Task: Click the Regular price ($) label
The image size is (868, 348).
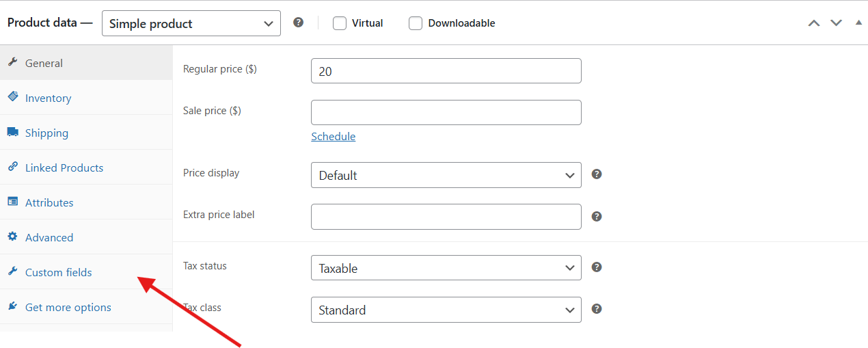Action: coord(220,69)
